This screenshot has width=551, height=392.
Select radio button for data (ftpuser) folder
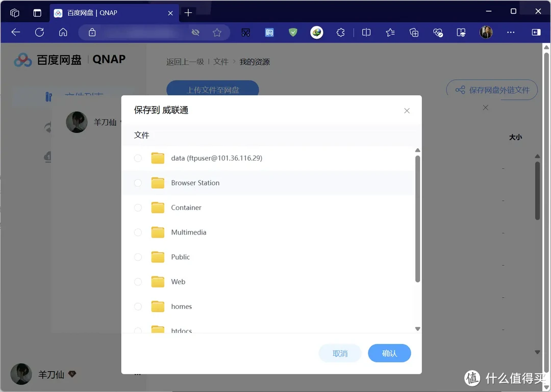click(138, 158)
